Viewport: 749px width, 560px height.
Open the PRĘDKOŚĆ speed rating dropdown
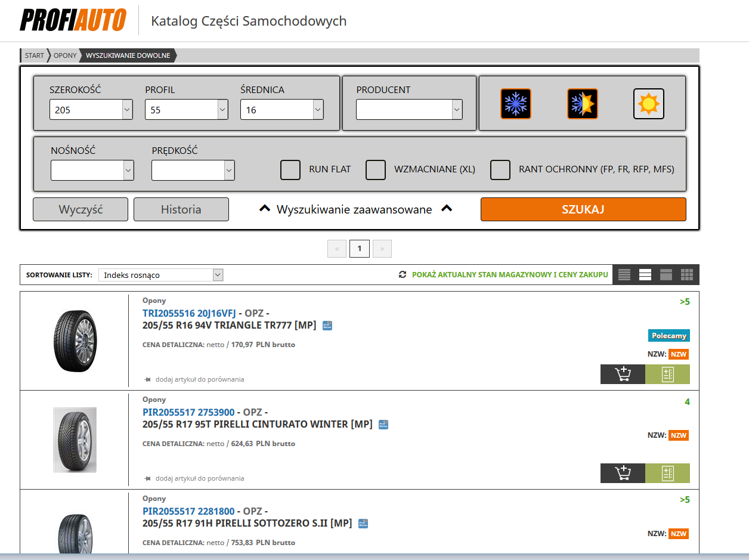(193, 170)
